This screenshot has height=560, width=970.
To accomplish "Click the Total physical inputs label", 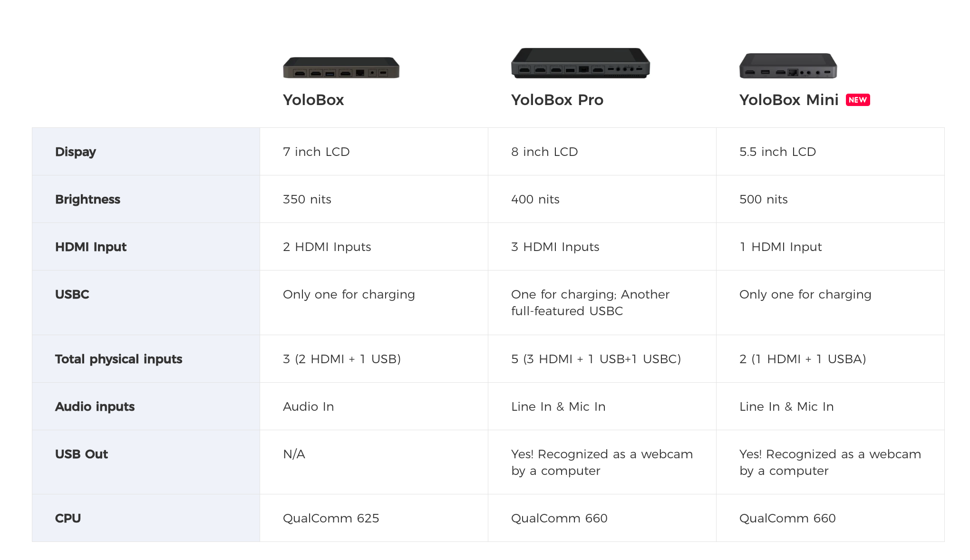I will [x=119, y=359].
